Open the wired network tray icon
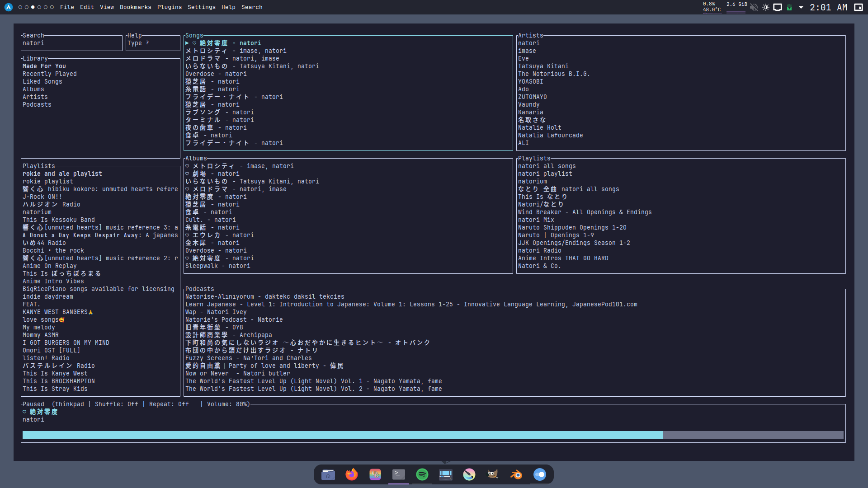Image resolution: width=868 pixels, height=488 pixels. [778, 7]
